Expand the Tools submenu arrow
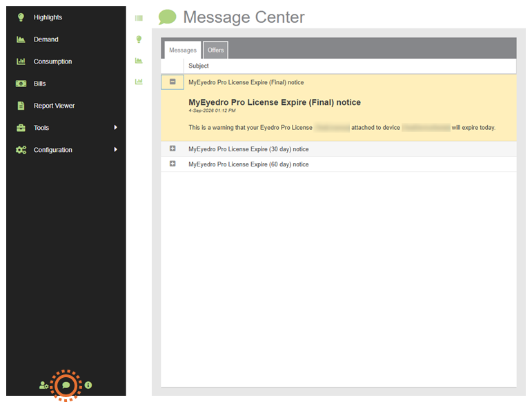This screenshot has height=402, width=532. 116,127
